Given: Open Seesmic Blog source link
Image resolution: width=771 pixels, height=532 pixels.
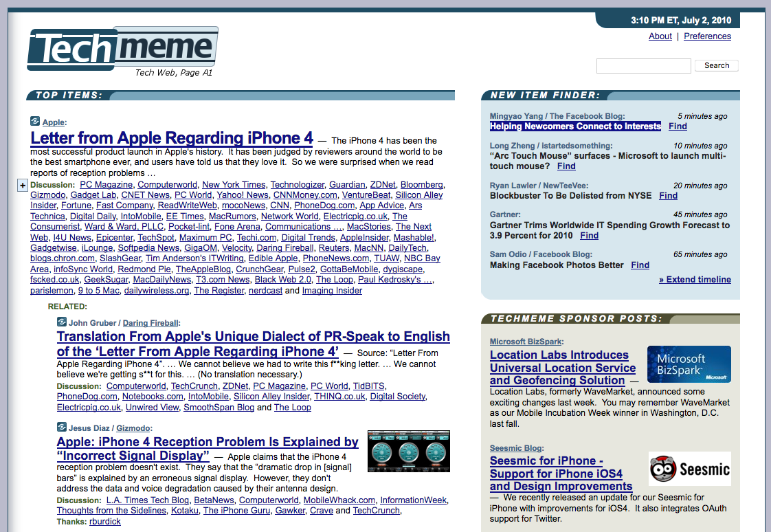Looking at the screenshot, I should [516, 448].
